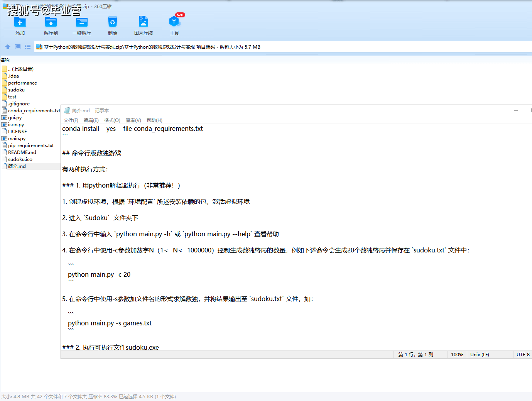Open the 文件(F) menu in Notepad
Image resolution: width=532 pixels, height=401 pixels.
point(71,120)
